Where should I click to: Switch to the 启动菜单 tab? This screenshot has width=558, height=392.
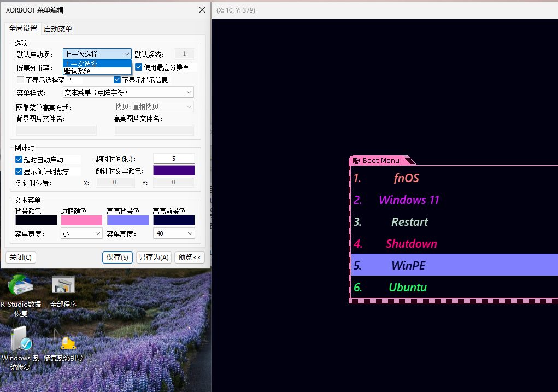pyautogui.click(x=58, y=29)
